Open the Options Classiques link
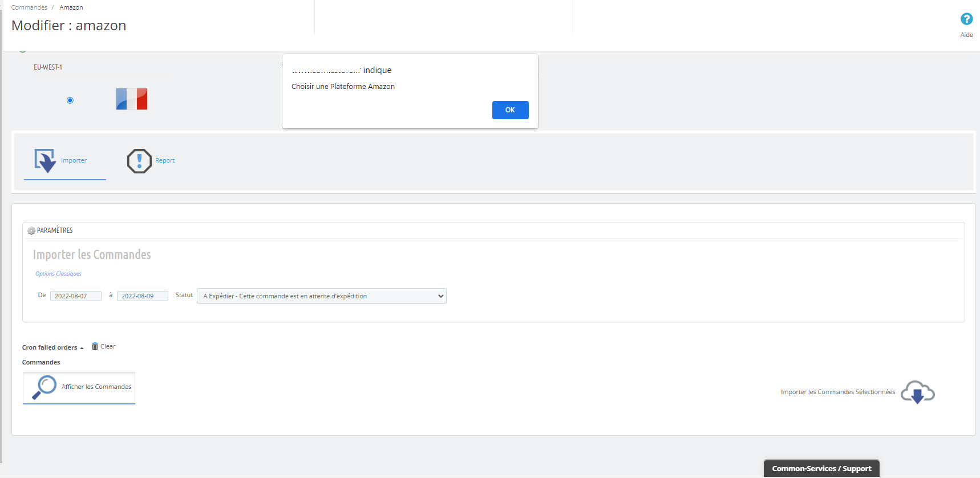The image size is (980, 478). click(58, 274)
